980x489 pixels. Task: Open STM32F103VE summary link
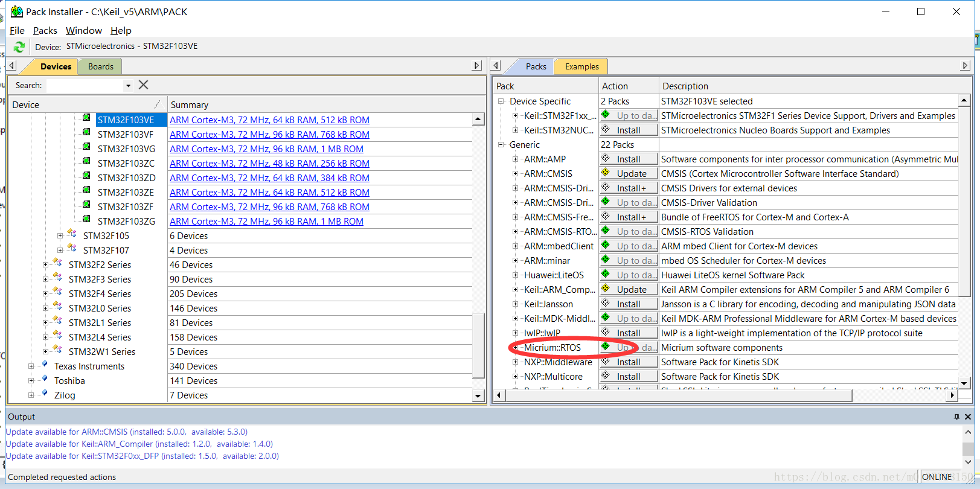(269, 120)
